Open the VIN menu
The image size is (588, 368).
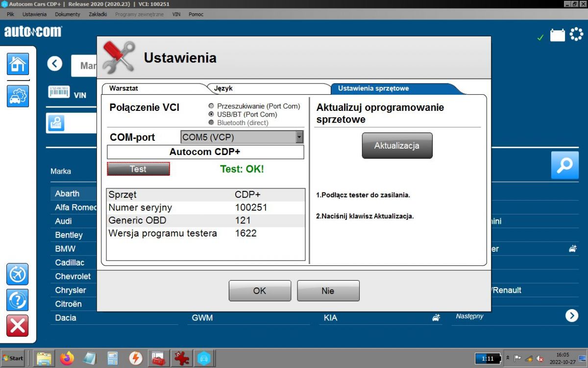pos(176,14)
